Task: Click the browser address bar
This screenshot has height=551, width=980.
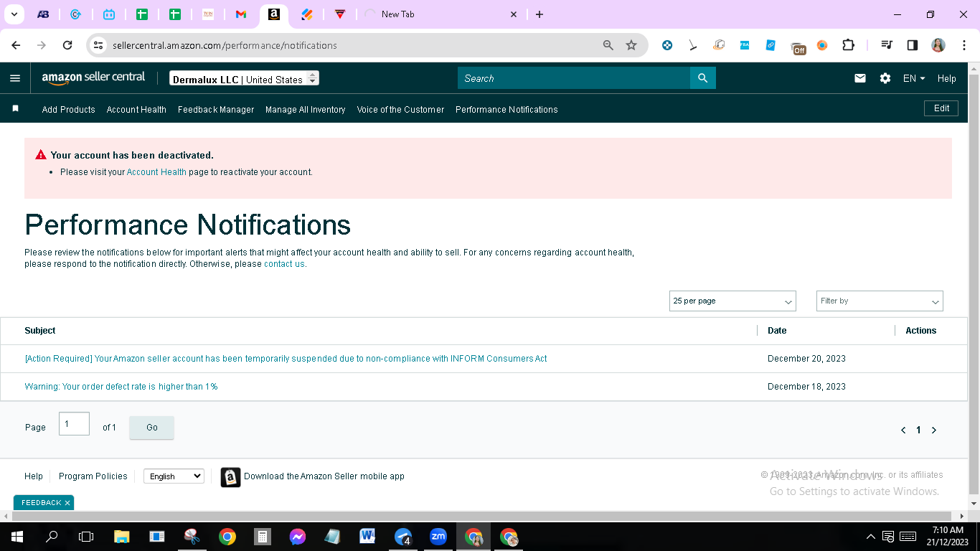Action: (x=352, y=45)
